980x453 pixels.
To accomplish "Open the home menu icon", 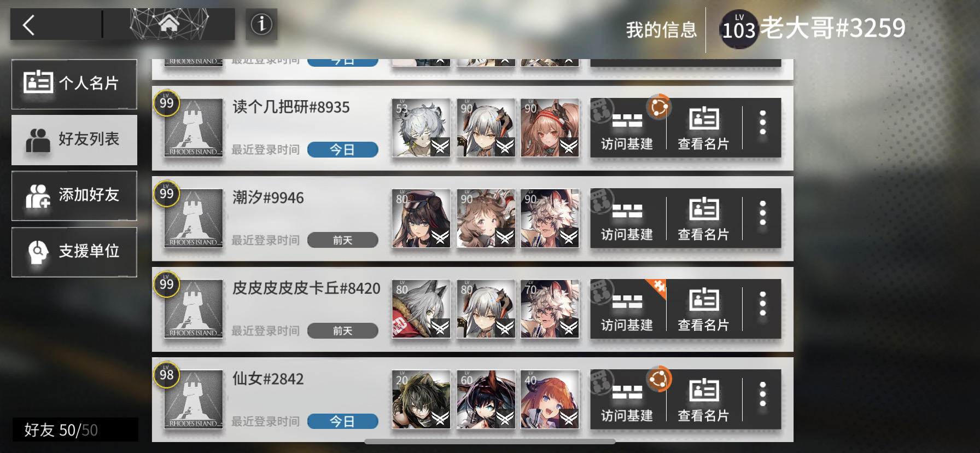I will pyautogui.click(x=169, y=24).
